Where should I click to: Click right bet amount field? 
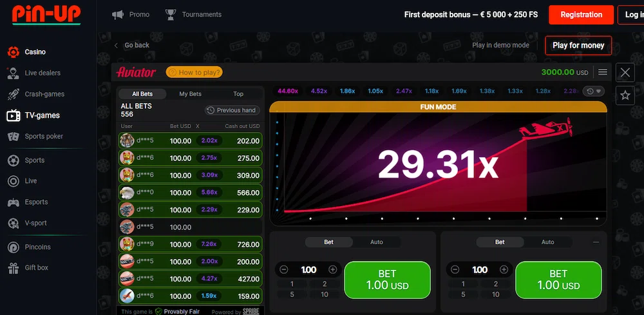point(480,270)
